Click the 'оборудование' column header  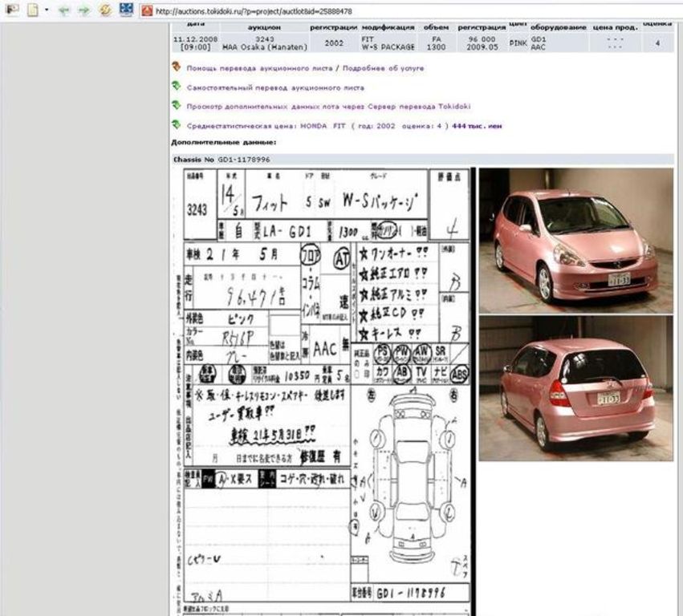click(558, 27)
